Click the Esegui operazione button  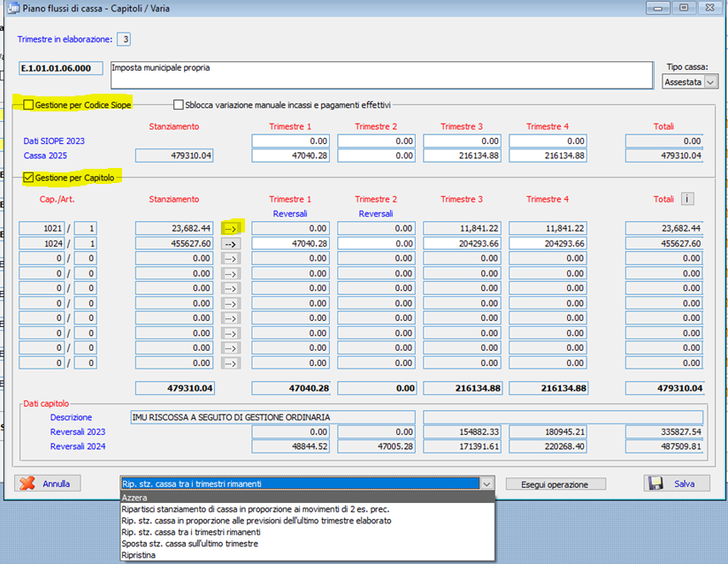click(x=556, y=484)
